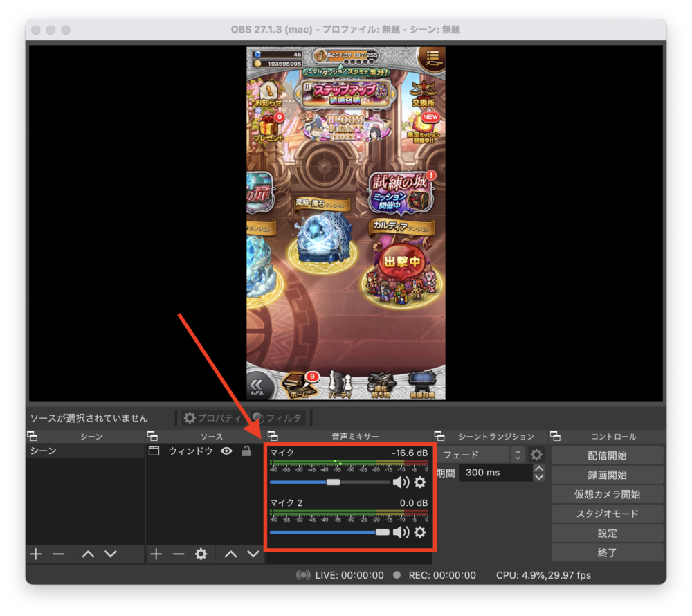Pop out the 音声ミキサー dock with its float icon
692x616 pixels.
273,436
